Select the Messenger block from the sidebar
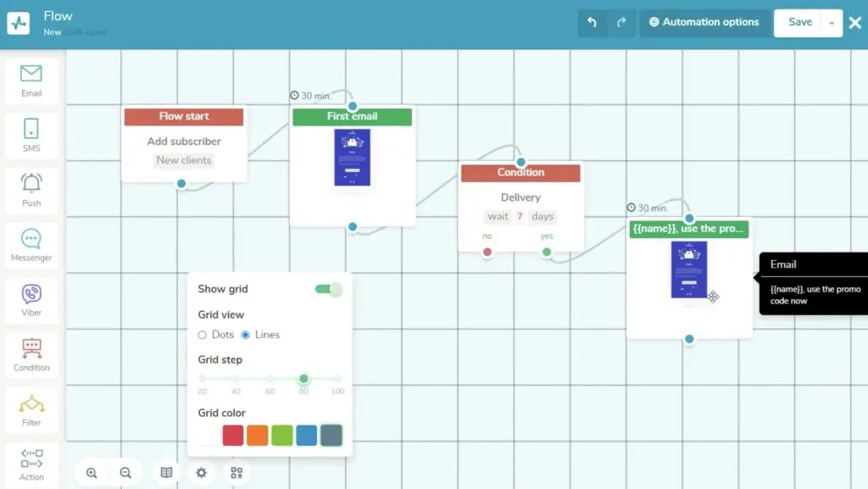868x489 pixels. coord(31,245)
